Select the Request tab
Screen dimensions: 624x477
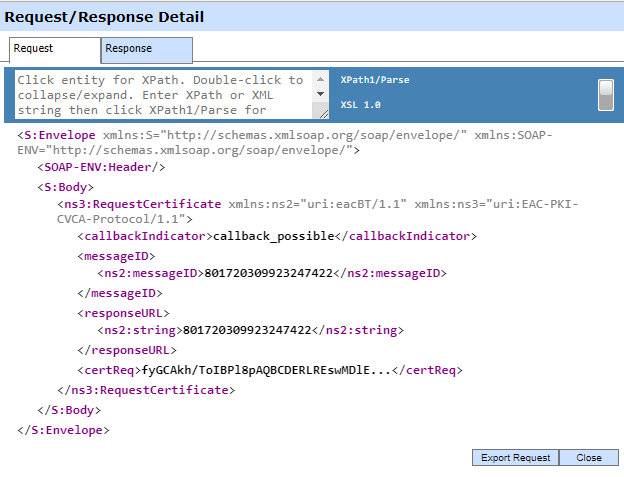point(55,49)
